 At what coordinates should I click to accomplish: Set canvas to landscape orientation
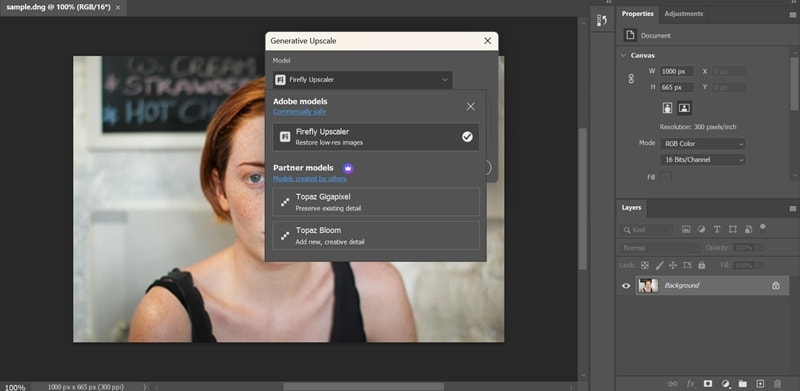685,108
